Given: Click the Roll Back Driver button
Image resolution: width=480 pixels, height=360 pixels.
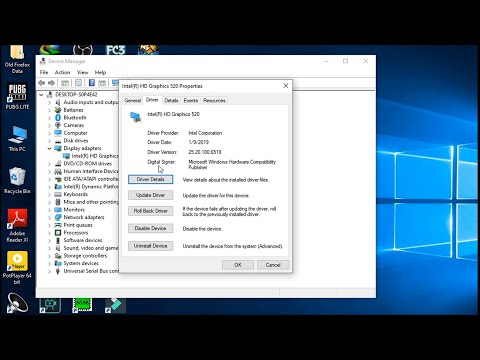Looking at the screenshot, I should pos(150,211).
